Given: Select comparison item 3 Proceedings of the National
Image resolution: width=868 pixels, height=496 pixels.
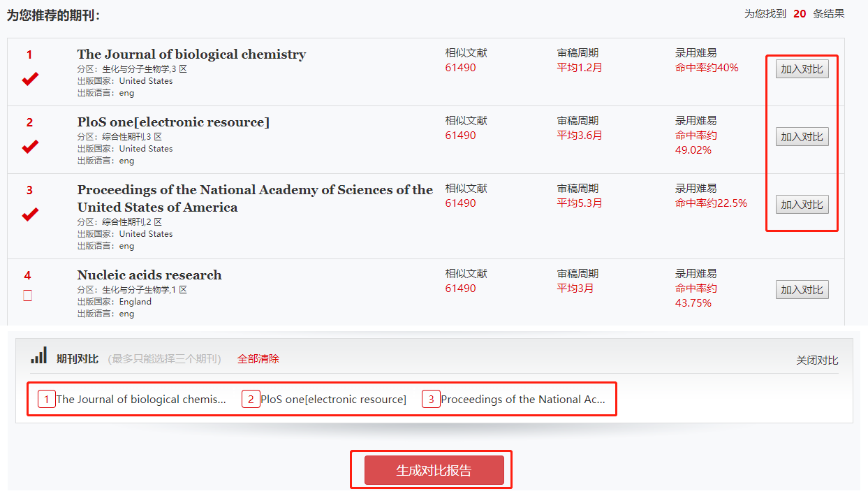Looking at the screenshot, I should (x=522, y=400).
